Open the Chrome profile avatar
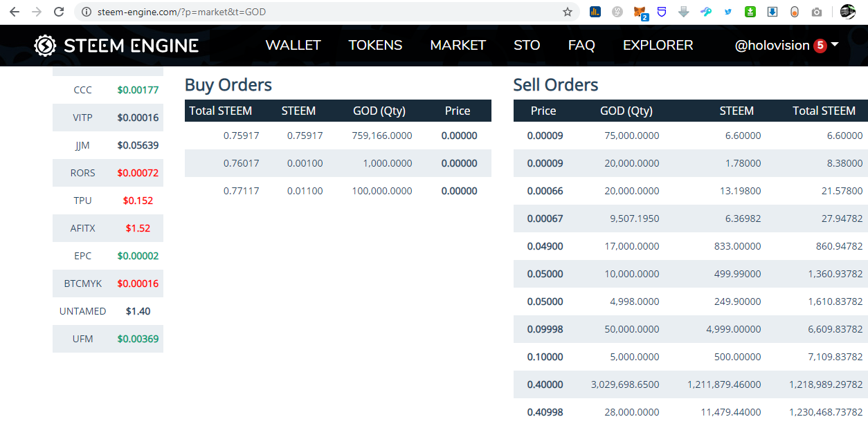 click(848, 12)
